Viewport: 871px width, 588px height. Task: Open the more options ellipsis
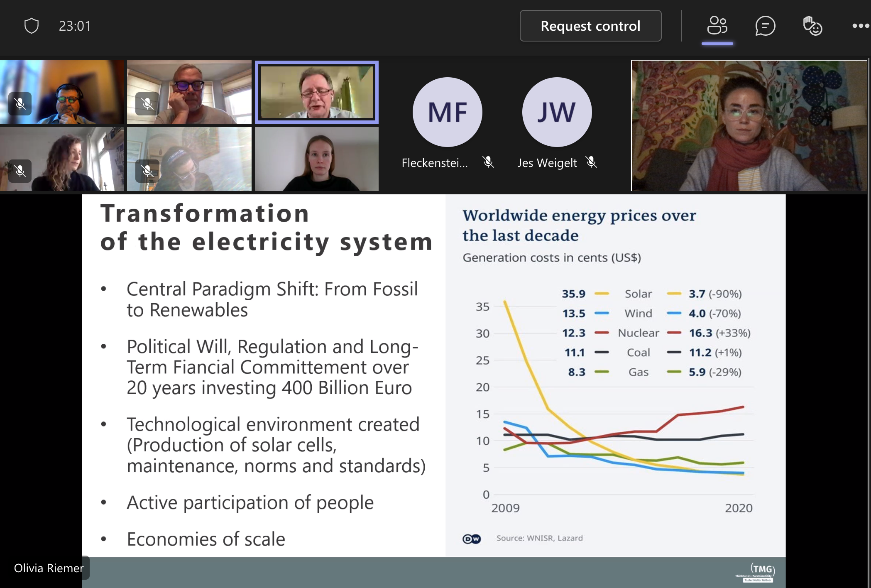tap(860, 26)
